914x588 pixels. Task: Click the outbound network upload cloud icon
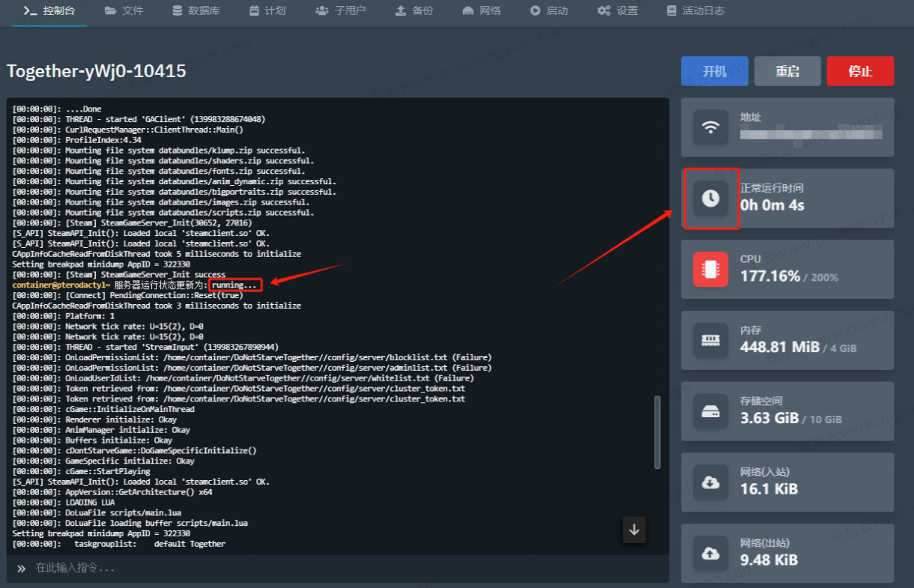click(x=710, y=554)
